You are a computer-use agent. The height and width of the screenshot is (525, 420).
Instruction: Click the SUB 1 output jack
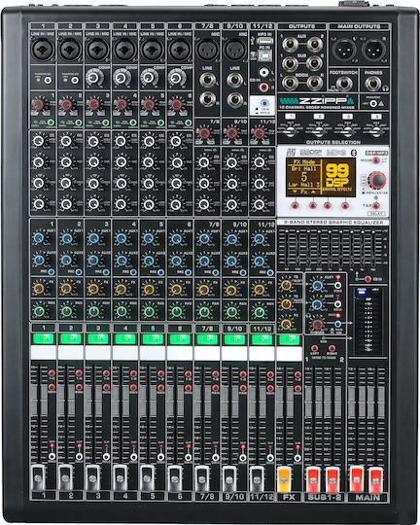pyautogui.click(x=290, y=63)
